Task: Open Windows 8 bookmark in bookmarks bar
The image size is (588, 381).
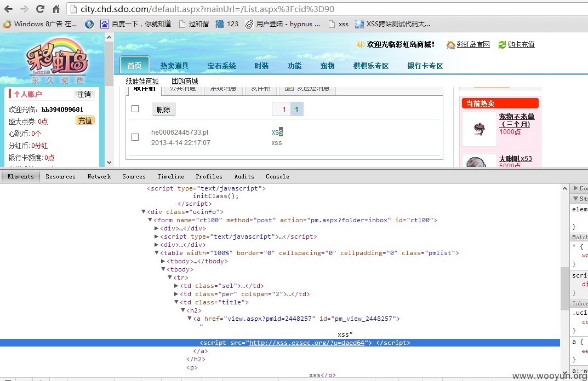Action: (40, 24)
